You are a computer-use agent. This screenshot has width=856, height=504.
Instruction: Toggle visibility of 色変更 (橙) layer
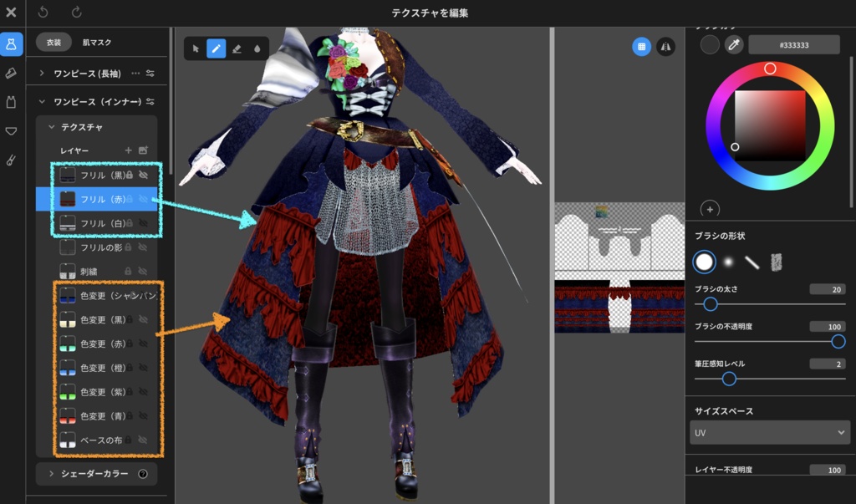tap(143, 368)
